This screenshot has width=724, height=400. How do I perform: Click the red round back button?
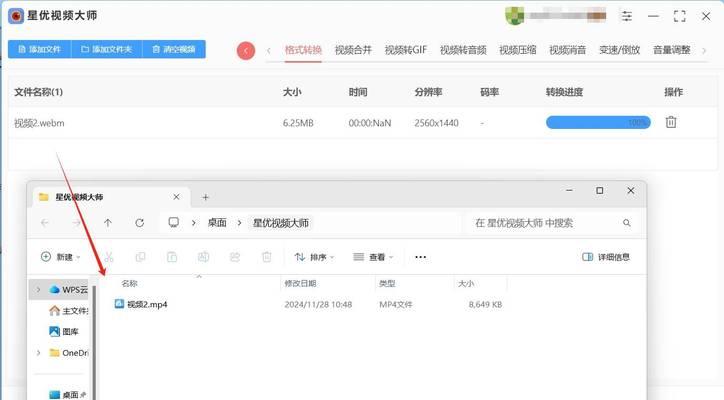246,50
